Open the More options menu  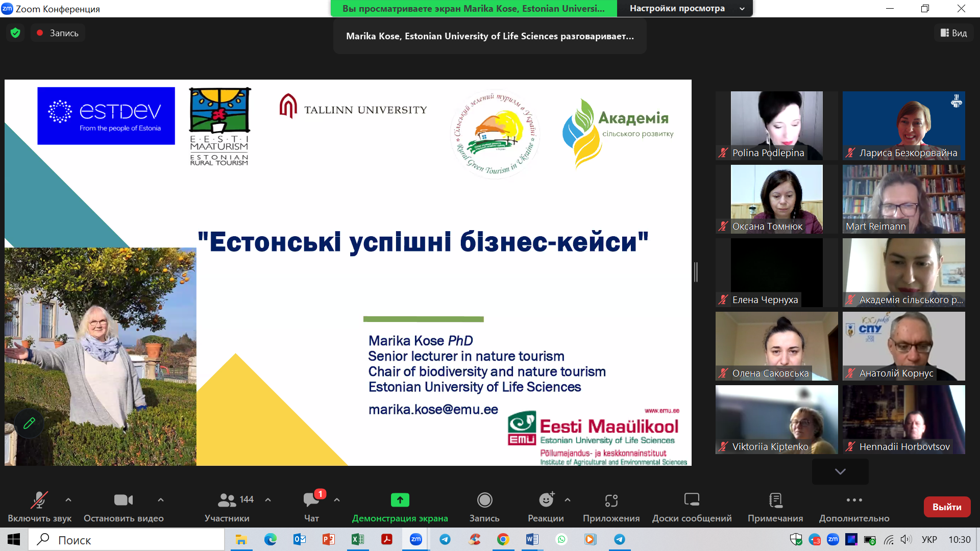854,500
